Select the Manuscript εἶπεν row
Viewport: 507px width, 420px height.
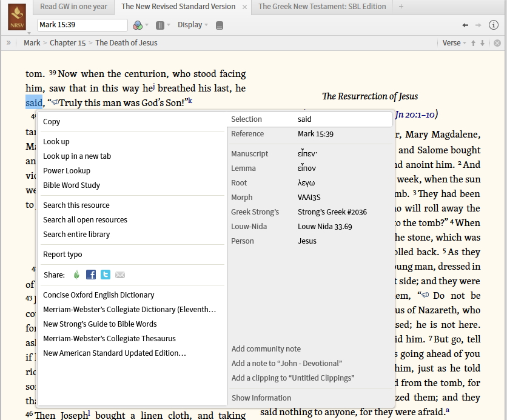[310, 154]
